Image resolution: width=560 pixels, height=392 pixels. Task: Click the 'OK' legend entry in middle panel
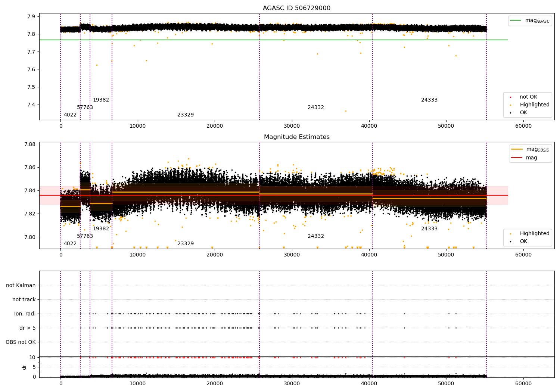(x=523, y=242)
